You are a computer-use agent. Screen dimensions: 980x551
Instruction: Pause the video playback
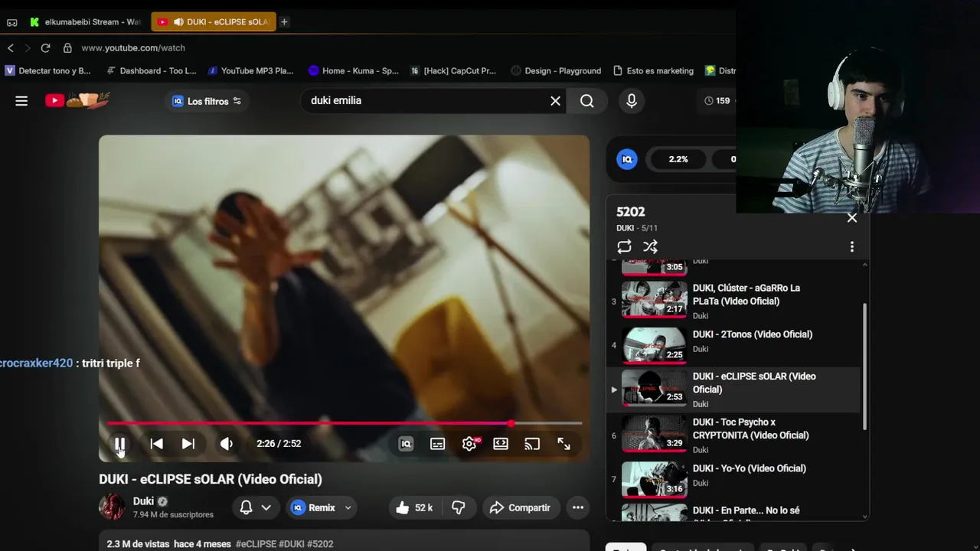point(119,444)
